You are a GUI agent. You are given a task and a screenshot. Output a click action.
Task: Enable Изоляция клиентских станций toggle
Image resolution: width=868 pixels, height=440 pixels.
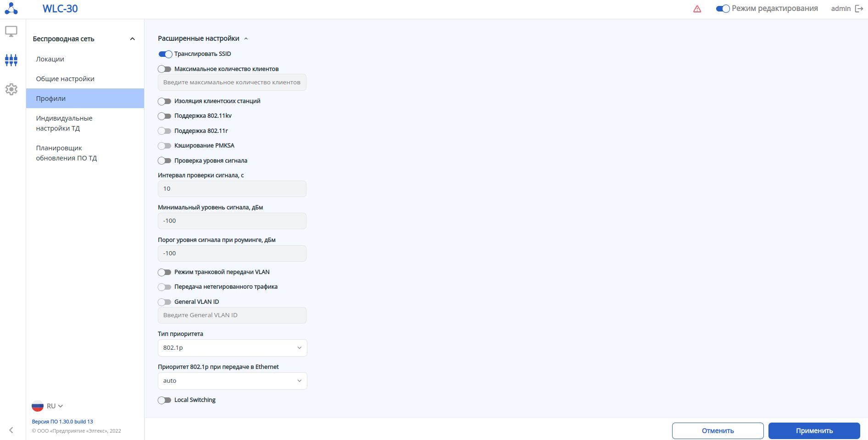tap(164, 101)
